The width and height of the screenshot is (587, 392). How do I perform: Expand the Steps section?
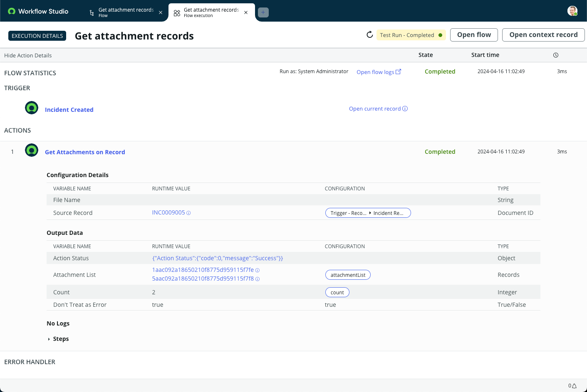(58, 339)
